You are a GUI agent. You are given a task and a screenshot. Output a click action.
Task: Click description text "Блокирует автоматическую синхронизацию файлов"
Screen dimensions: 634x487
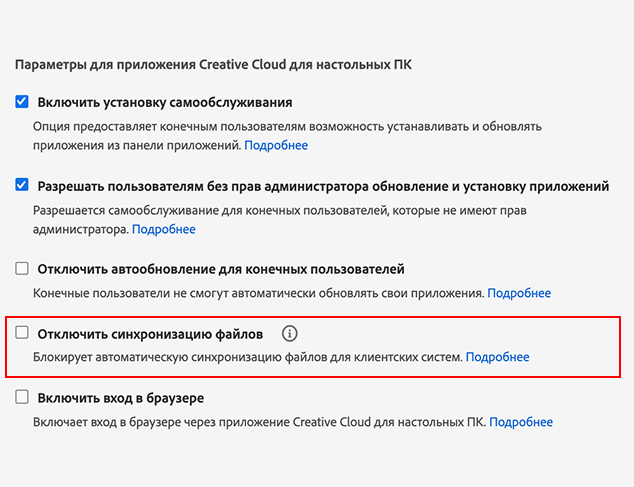(247, 357)
